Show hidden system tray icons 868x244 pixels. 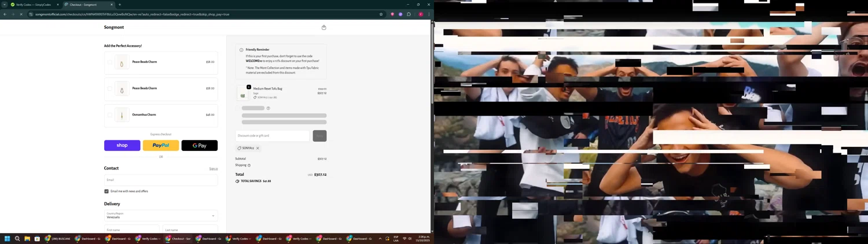coord(380,239)
